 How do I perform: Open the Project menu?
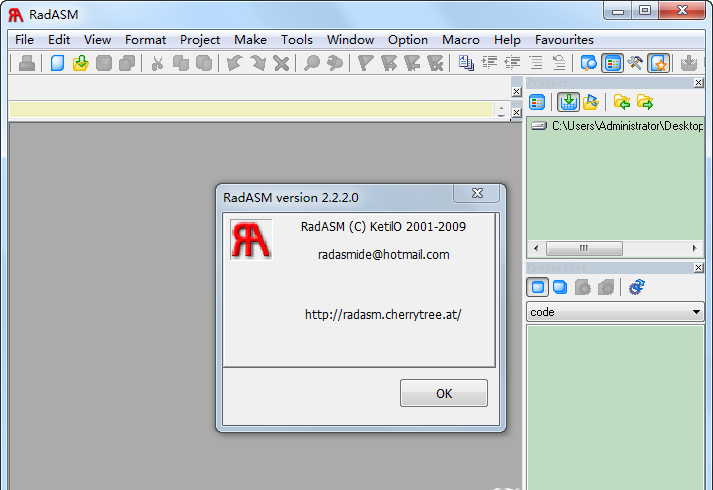pyautogui.click(x=200, y=40)
